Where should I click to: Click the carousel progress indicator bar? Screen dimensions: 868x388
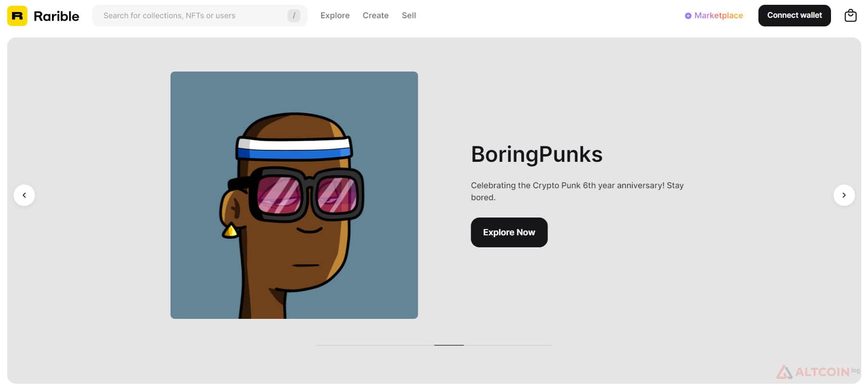[434, 345]
